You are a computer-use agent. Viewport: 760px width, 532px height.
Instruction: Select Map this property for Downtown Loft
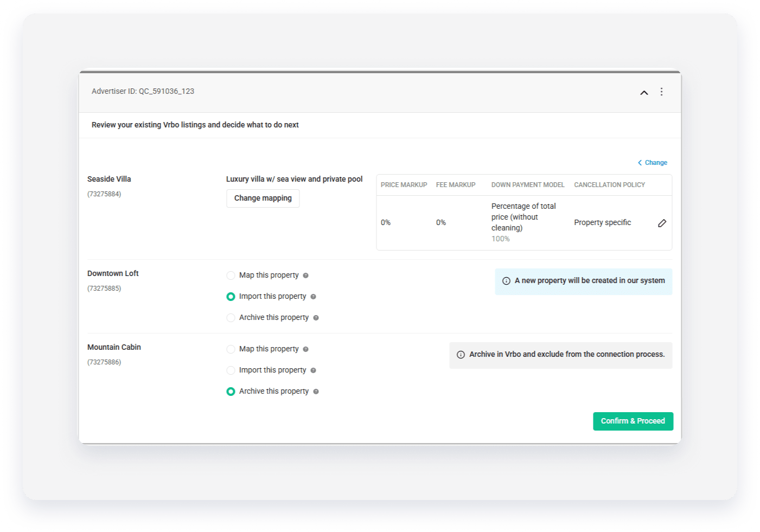click(231, 275)
